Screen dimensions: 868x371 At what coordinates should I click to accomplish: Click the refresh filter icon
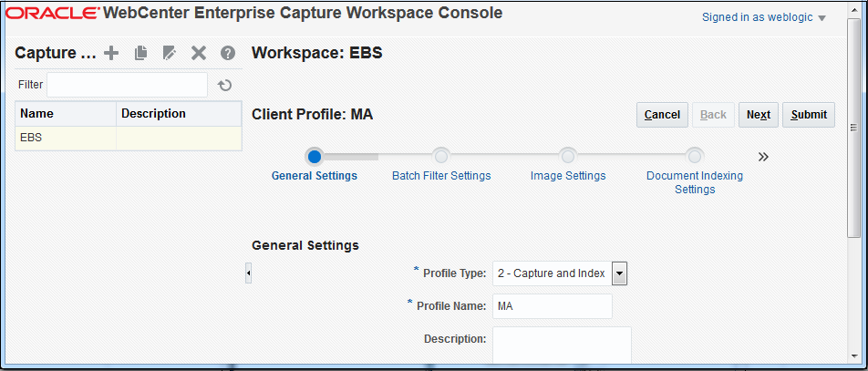[x=225, y=85]
